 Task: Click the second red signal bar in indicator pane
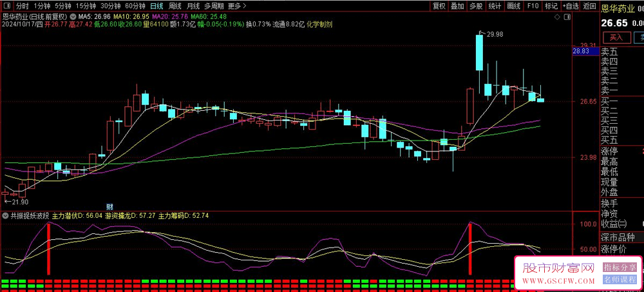[470, 249]
